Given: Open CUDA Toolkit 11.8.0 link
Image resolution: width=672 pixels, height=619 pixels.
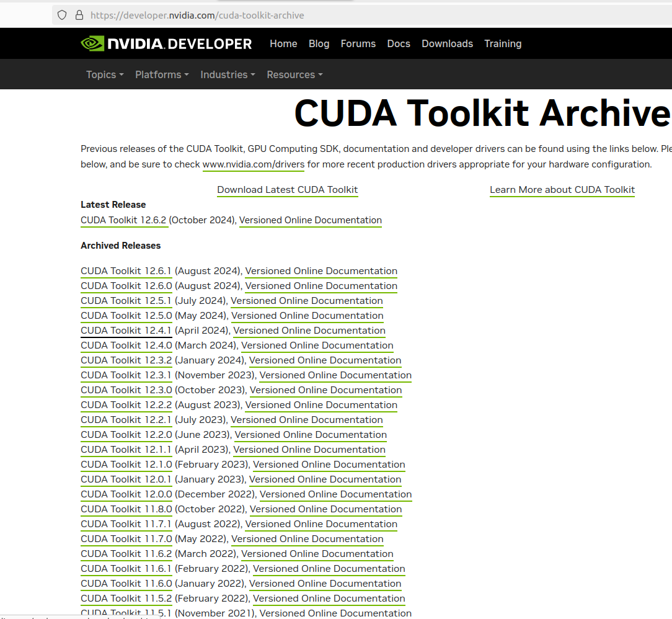Looking at the screenshot, I should pos(126,509).
